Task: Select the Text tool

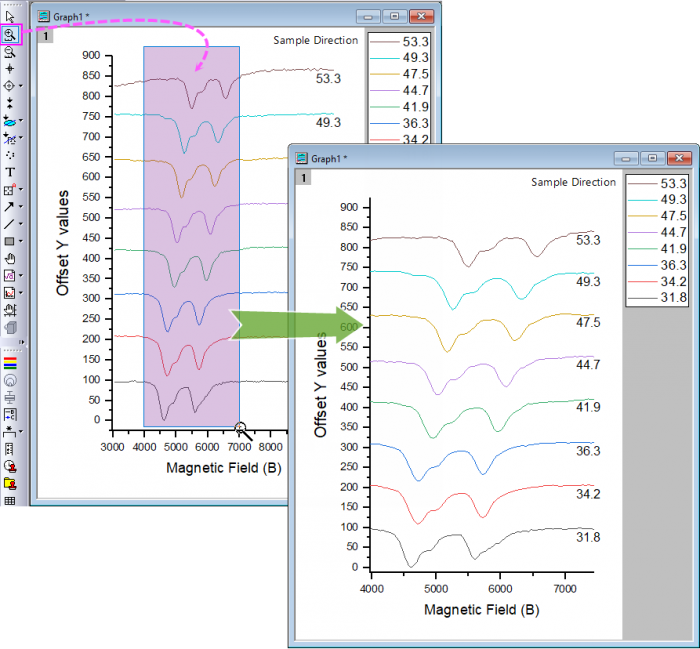Action: pos(10,172)
